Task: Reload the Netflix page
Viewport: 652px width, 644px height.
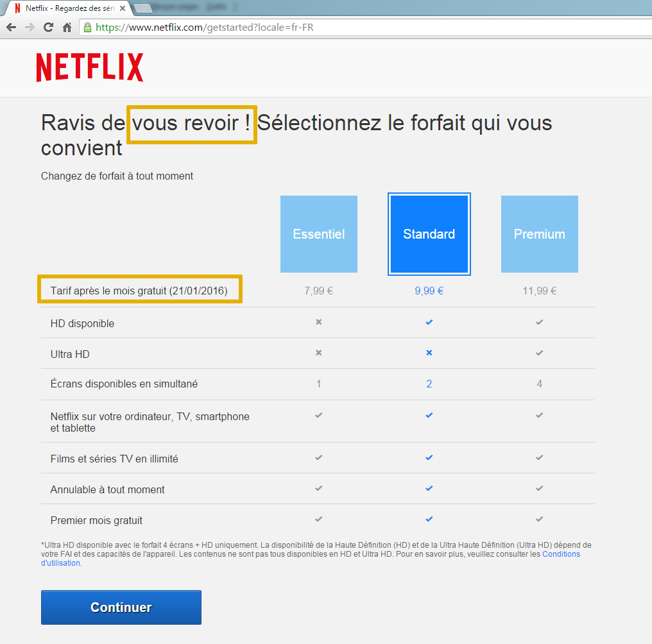Action: (x=48, y=28)
